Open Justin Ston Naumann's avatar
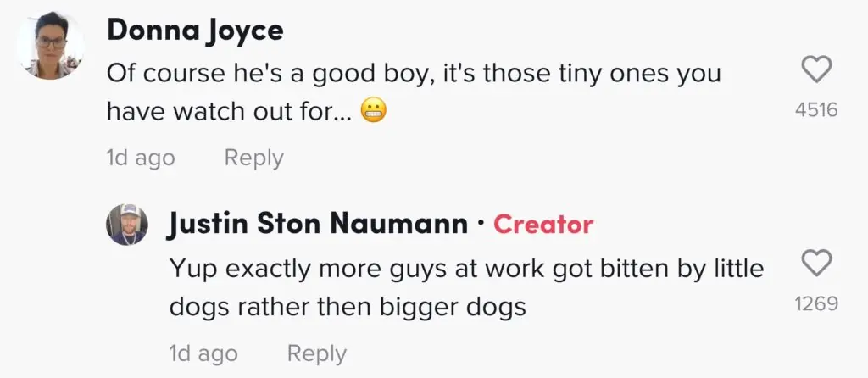Viewport: 868px width, 378px height. pyautogui.click(x=127, y=225)
